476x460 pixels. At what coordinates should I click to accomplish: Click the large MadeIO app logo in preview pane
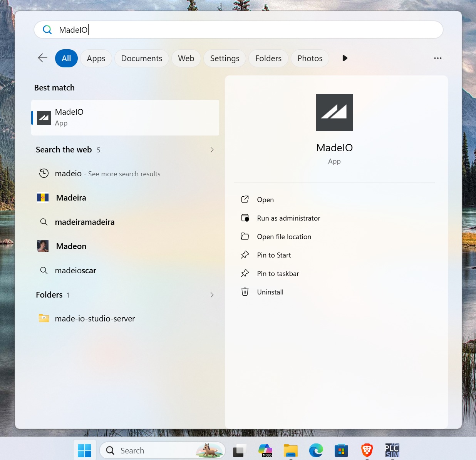tap(335, 112)
